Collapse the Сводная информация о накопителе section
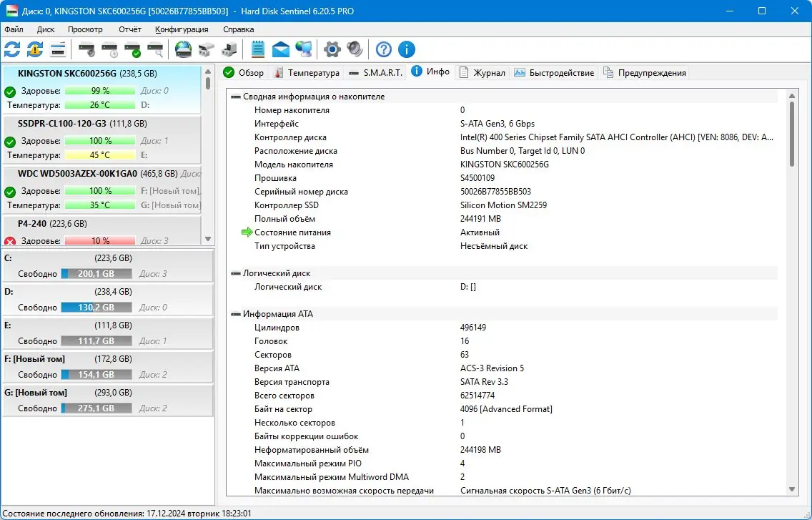The width and height of the screenshot is (812, 520). pyautogui.click(x=236, y=97)
